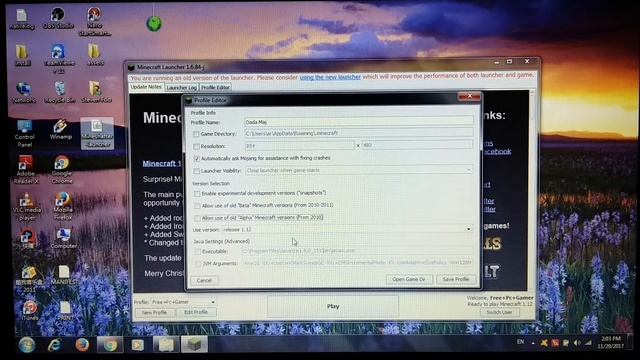Open the OBS Studio desktop icon
Image resolution: width=640 pixels, height=360 pixels.
(x=58, y=18)
